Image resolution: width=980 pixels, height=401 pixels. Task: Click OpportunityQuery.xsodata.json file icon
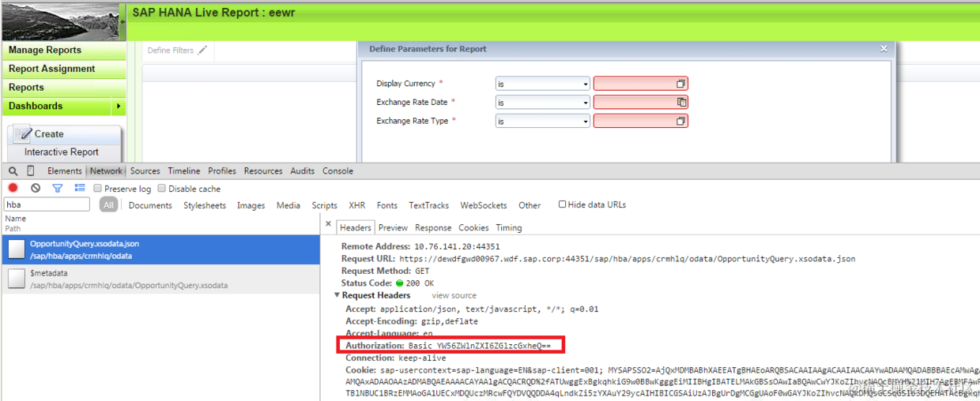click(x=16, y=249)
